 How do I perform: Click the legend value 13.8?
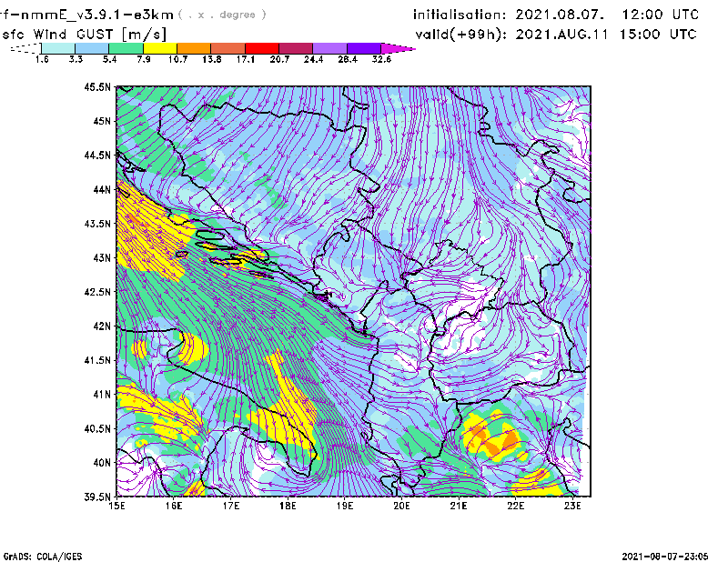[212, 59]
